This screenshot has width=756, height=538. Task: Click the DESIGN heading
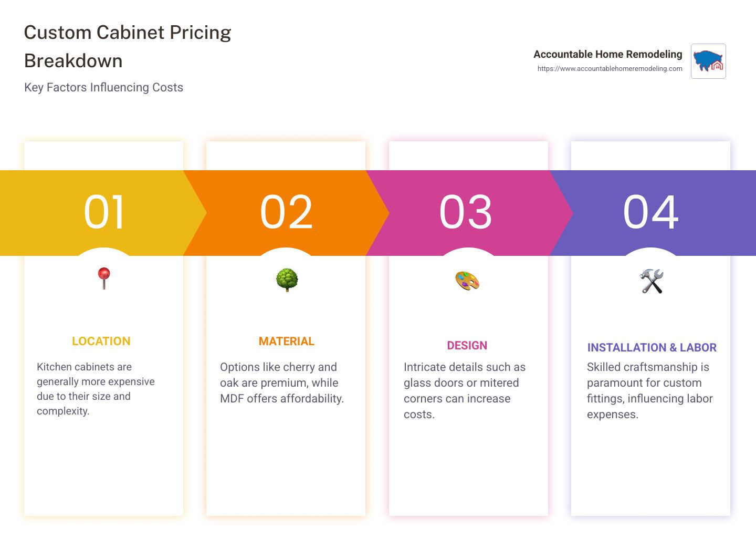point(467,345)
